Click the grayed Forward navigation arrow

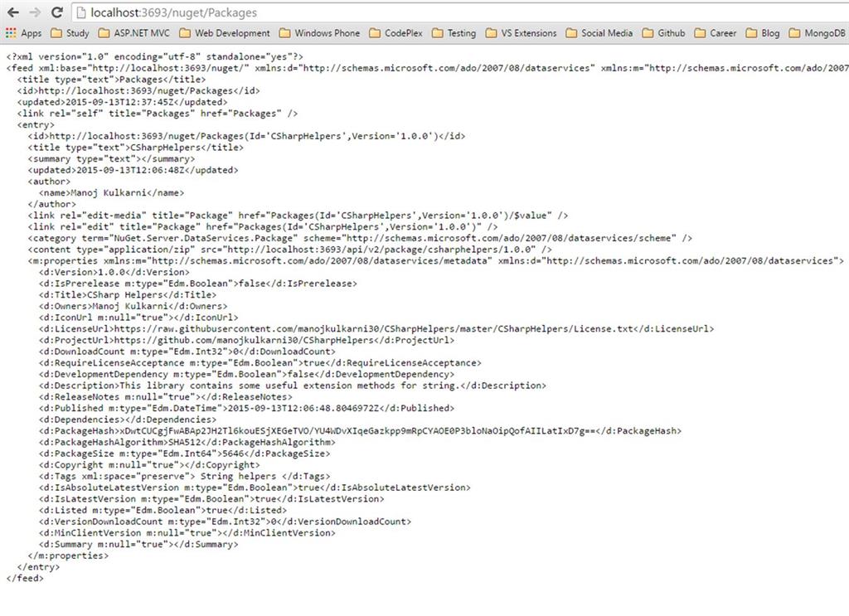(33, 12)
